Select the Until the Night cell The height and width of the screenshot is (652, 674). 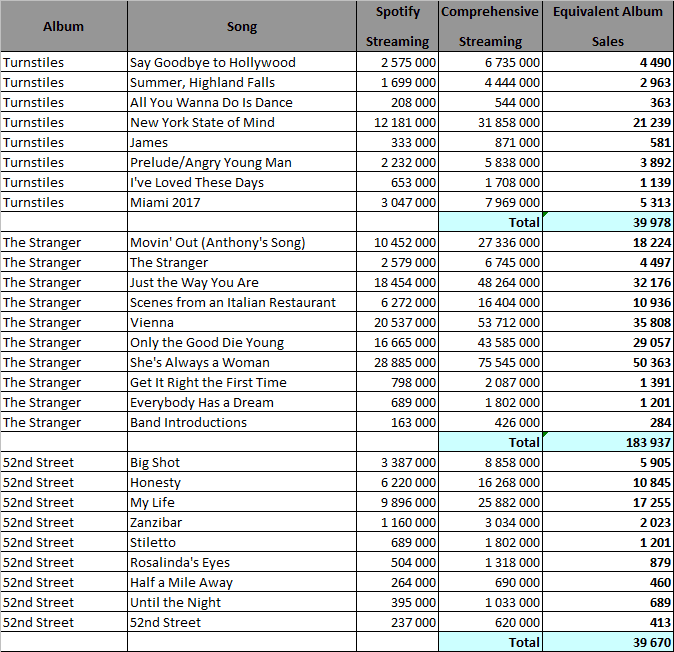point(242,602)
